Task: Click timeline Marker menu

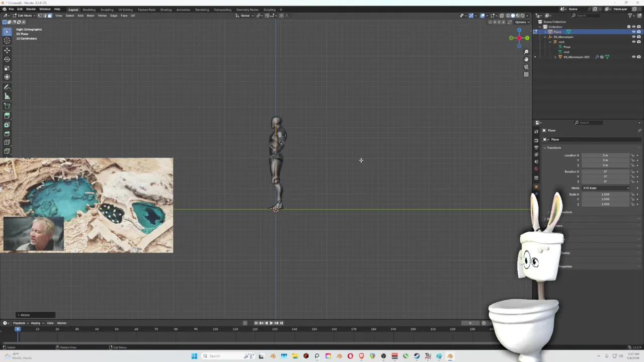Action: pyautogui.click(x=62, y=323)
